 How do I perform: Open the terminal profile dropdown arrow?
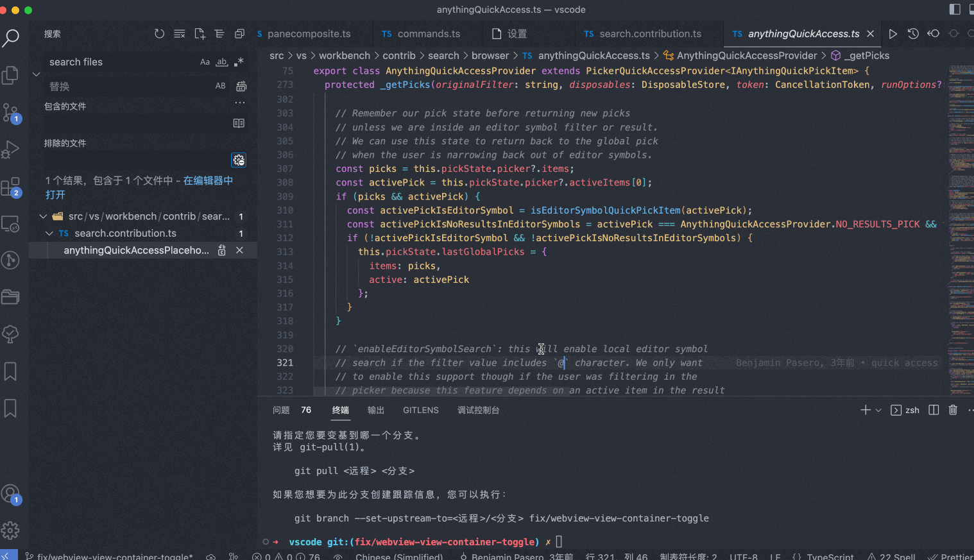[x=878, y=409]
